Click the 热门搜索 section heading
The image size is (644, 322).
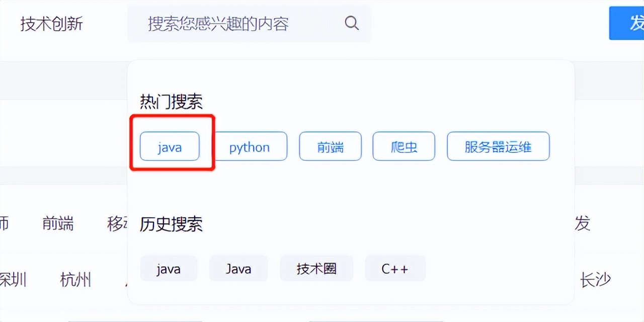tap(171, 101)
